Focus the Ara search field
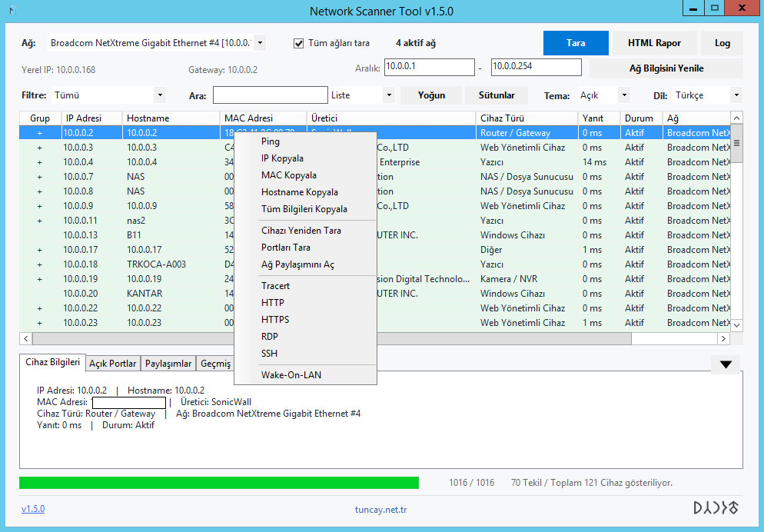 [271, 95]
